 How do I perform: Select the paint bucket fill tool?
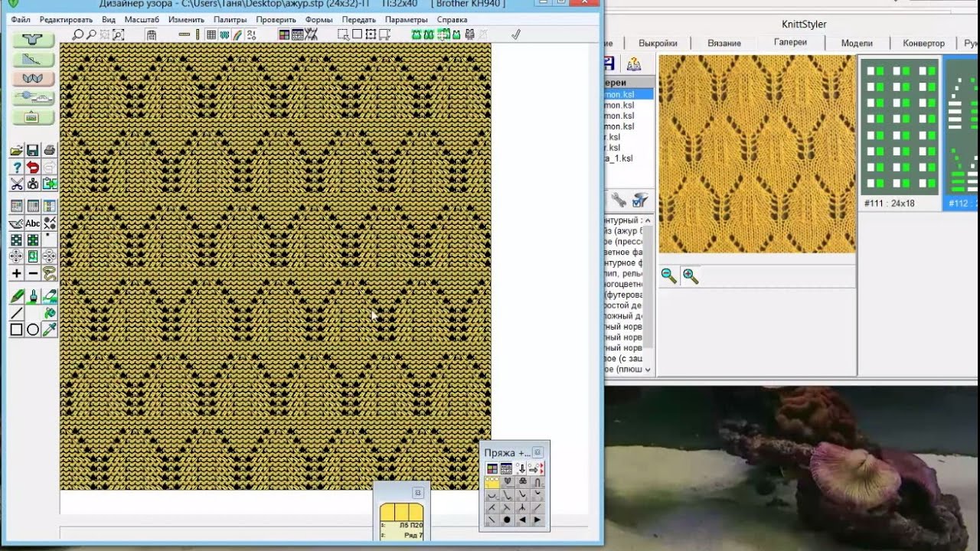click(50, 314)
